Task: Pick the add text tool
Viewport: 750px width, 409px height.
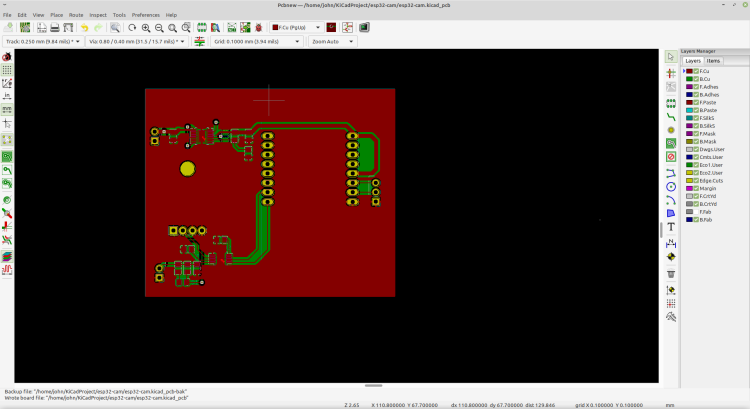Action: coord(671,227)
